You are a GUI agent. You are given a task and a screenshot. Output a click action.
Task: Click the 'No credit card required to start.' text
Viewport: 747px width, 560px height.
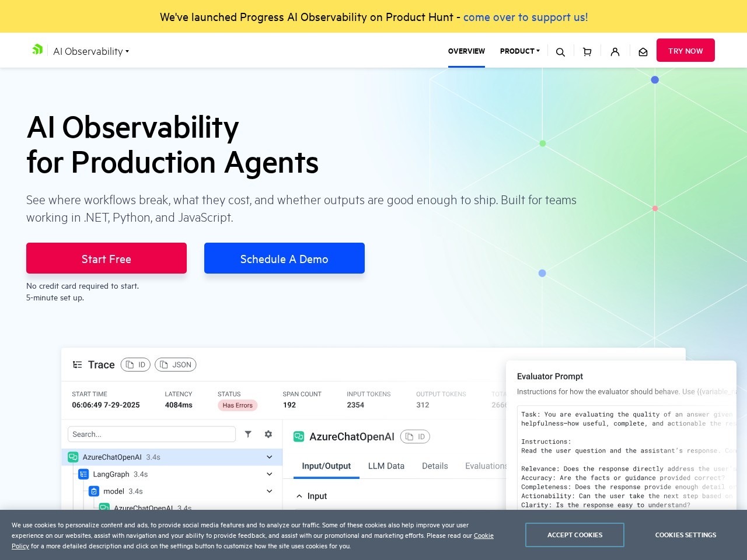tap(82, 286)
